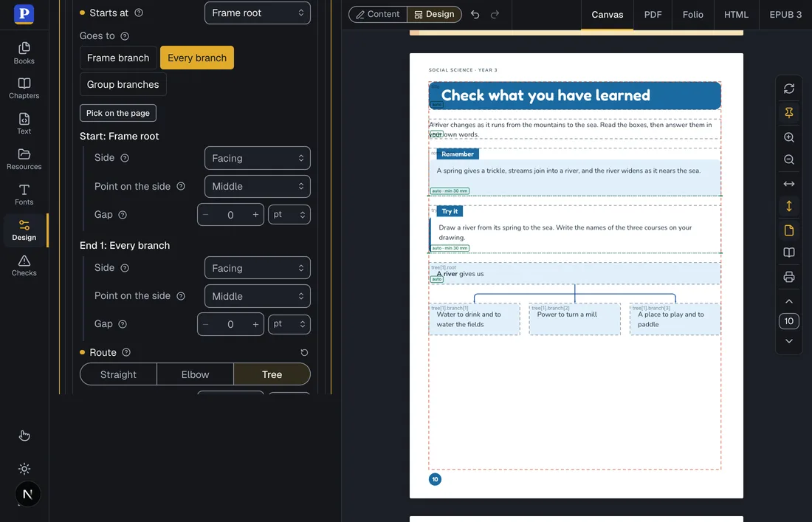Viewport: 812px width, 522px height.
Task: Click the redo arrow icon
Action: (495, 15)
